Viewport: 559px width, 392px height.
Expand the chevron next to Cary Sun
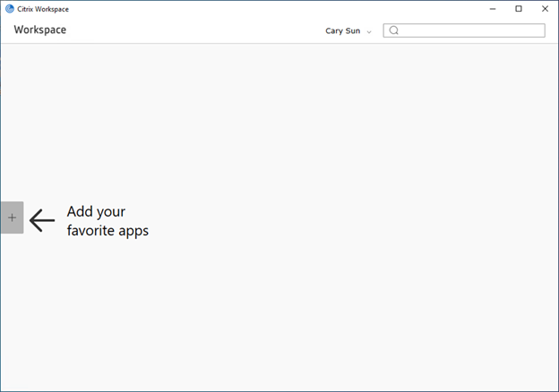click(369, 31)
